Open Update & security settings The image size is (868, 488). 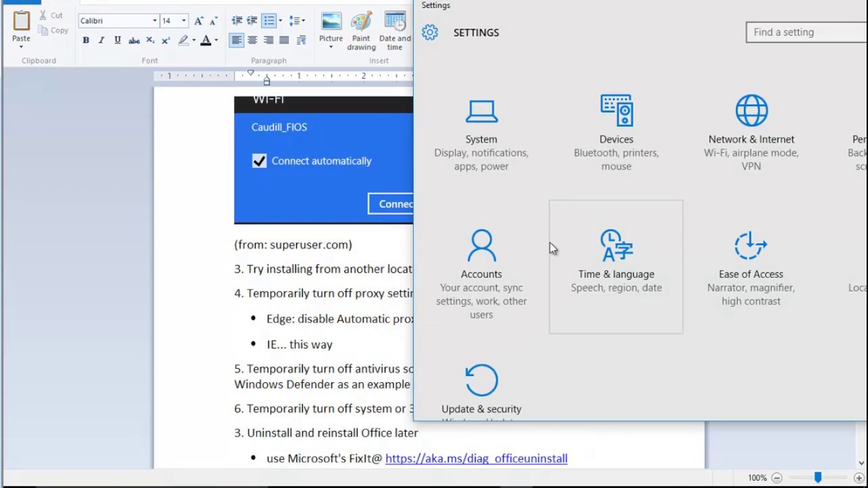tap(481, 390)
